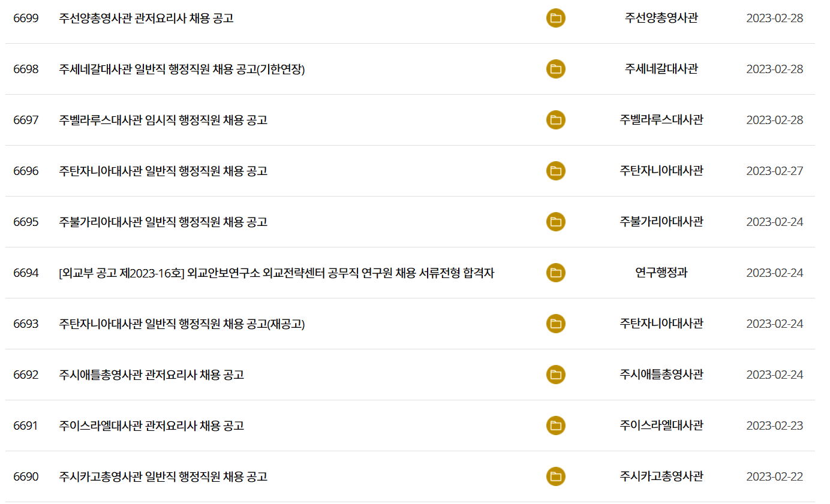Click the attachment folder on post 6694
Viewport: 830px width, 504px height.
555,273
